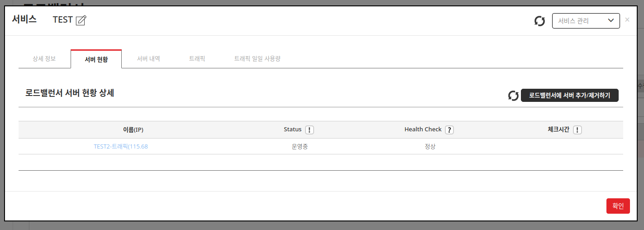Refresh the service using icon beside 서비스 관리
The height and width of the screenshot is (230, 644).
(x=539, y=21)
